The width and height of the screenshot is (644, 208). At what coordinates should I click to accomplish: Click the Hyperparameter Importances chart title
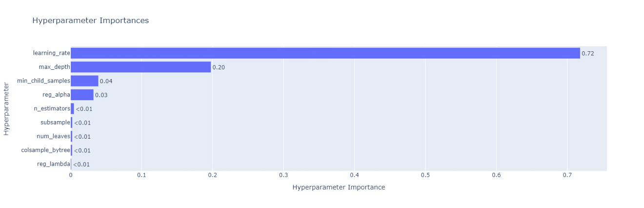pos(90,21)
